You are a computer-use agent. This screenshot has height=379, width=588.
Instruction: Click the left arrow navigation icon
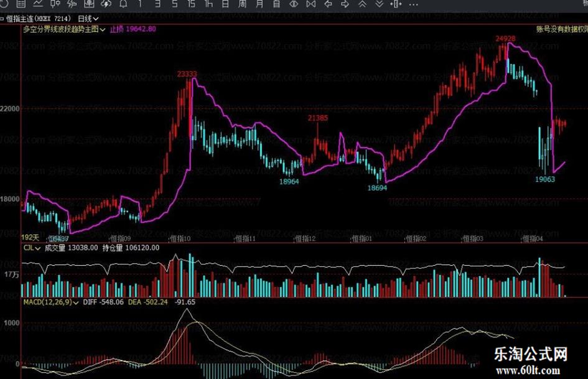click(x=328, y=4)
